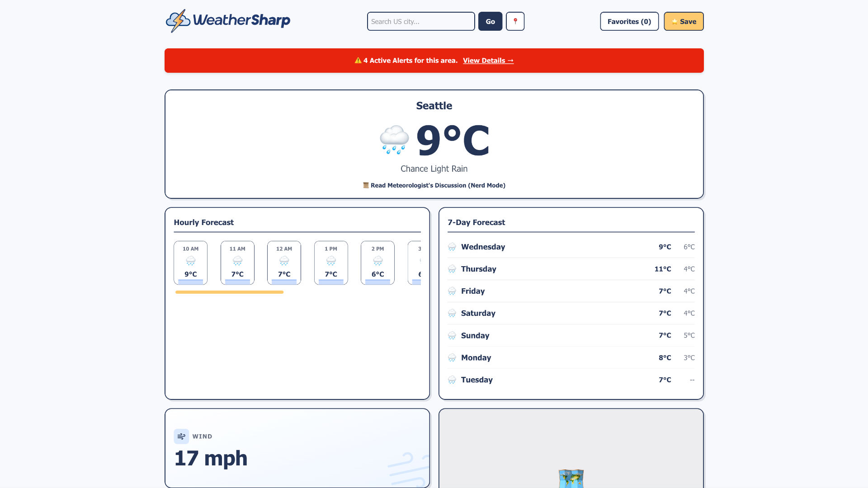Viewport: 868px width, 488px height.
Task: Click the star icon inside the Save button
Action: 674,21
